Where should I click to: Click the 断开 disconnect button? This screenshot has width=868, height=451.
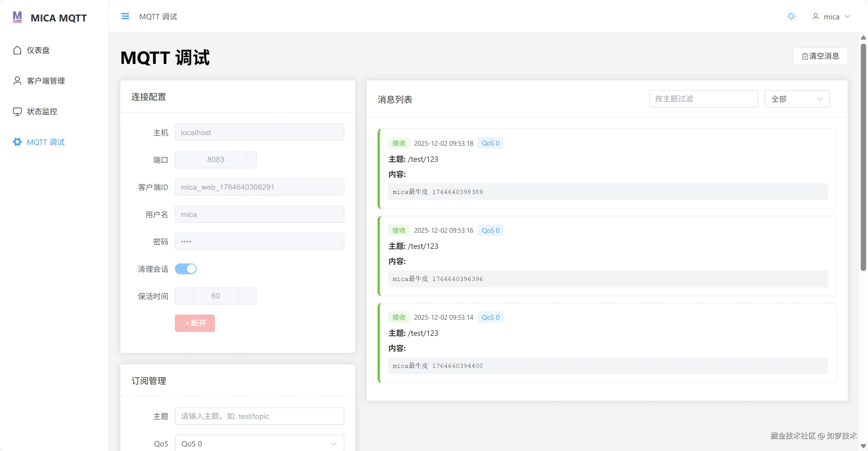(x=195, y=323)
